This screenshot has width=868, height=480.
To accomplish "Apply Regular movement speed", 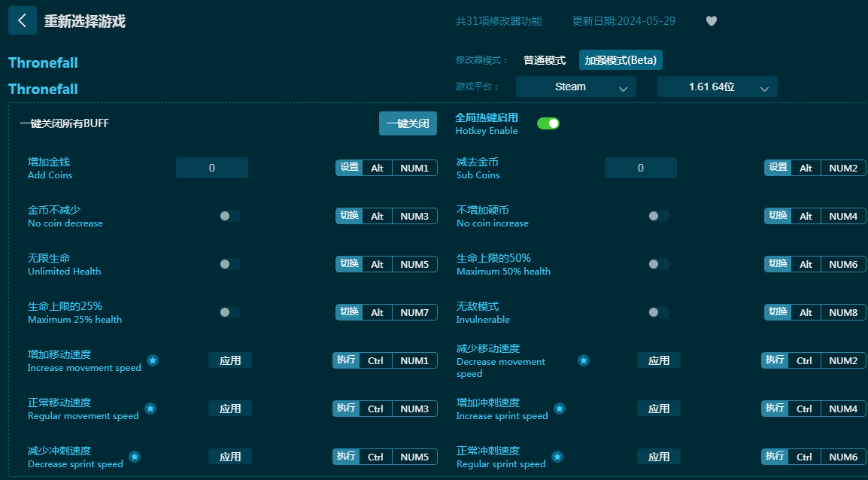I will click(x=229, y=409).
